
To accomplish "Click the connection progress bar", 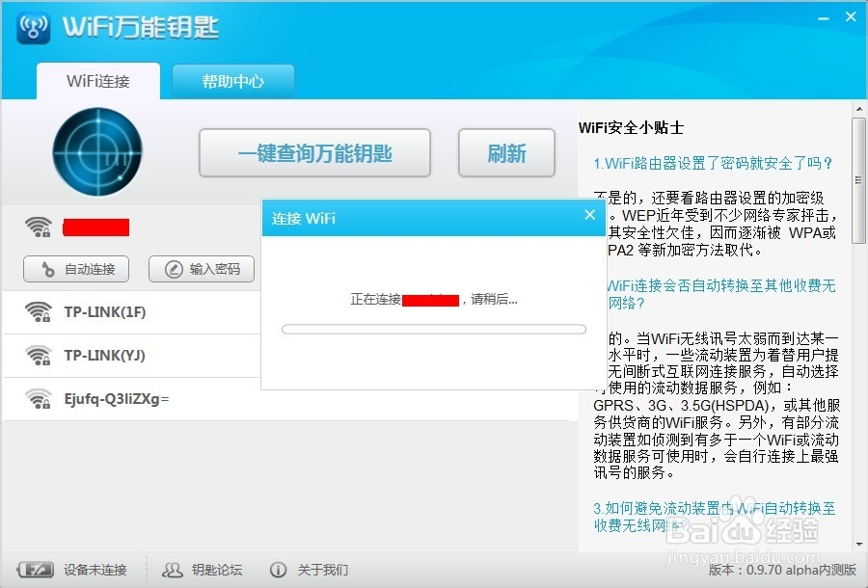I will point(433,329).
